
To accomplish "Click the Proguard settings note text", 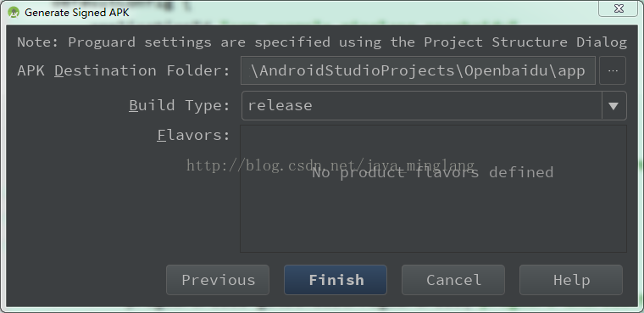I will tap(322, 42).
